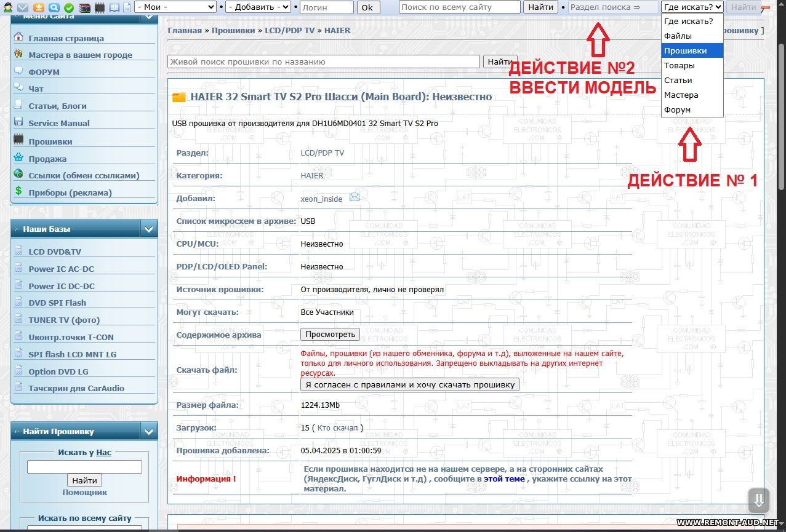Send message via envelope next to xeon_inside
The image size is (786, 532).
pos(355,197)
